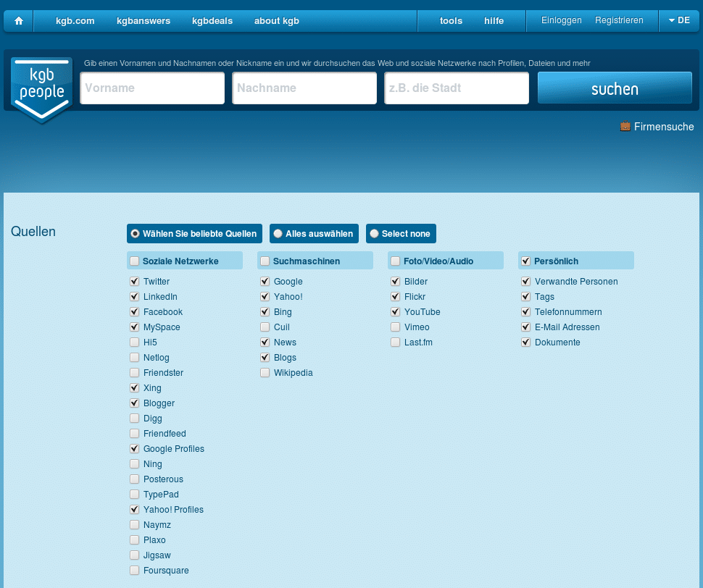
Task: Uncheck the Flickr checkbox
Action: pyautogui.click(x=396, y=296)
